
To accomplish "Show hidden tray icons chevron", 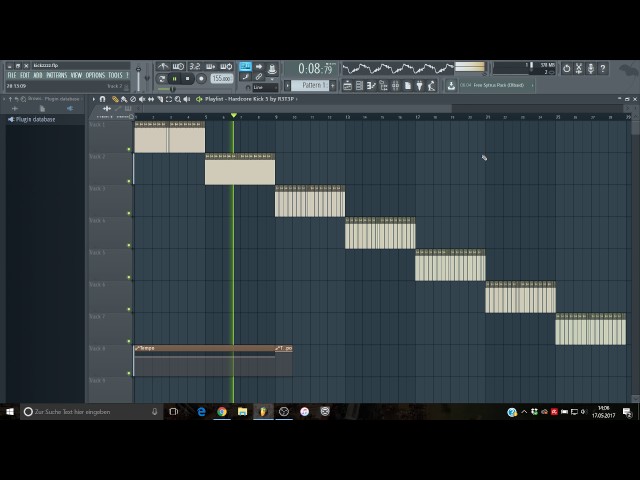I will pyautogui.click(x=524, y=412).
